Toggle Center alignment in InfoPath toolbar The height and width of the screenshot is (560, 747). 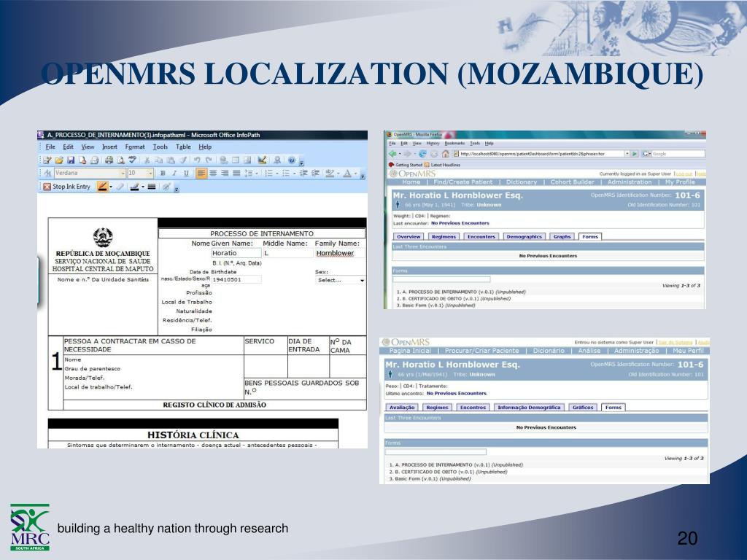click(x=213, y=174)
